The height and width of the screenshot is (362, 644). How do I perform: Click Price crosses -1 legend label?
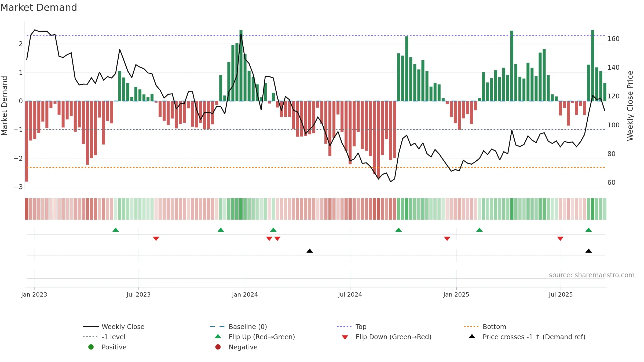[x=534, y=337]
